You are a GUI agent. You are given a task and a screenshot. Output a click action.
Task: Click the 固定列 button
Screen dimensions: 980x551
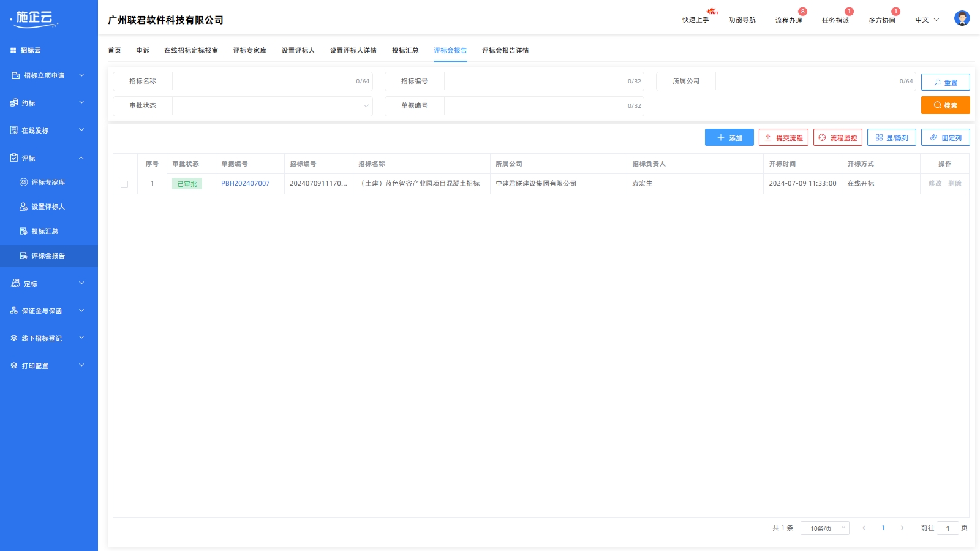point(945,138)
